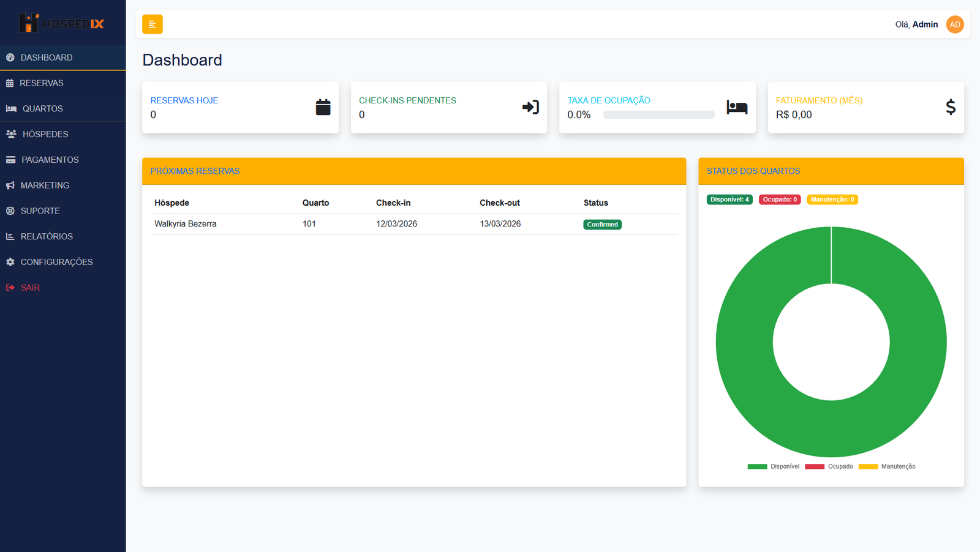Click the Confirmed status badge

click(602, 224)
